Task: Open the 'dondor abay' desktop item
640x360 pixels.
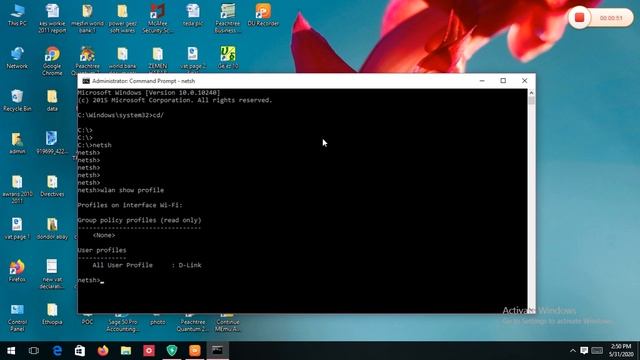Action: (52, 228)
